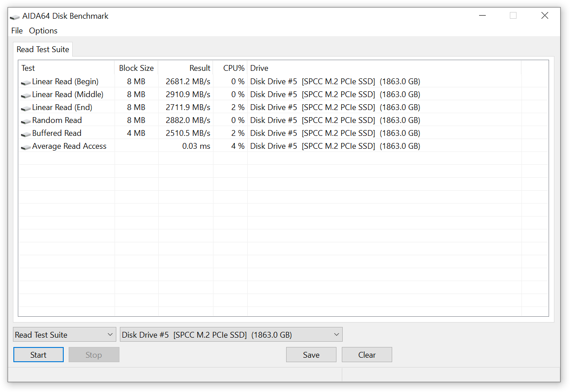This screenshot has width=570, height=392.
Task: Click the drive icon beside Buffered Read
Action: [x=26, y=134]
